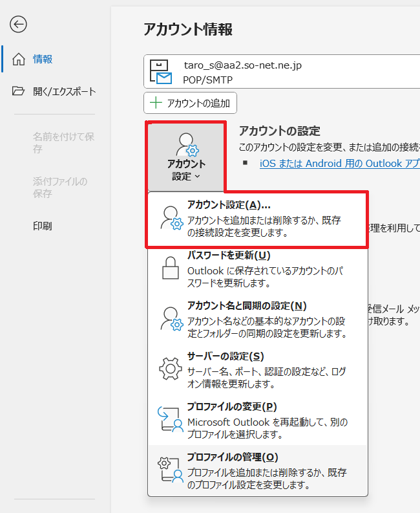The height and width of the screenshot is (513, 420).
Task: Click the padlock icon for パスワードを更新
Action: pyautogui.click(x=171, y=268)
